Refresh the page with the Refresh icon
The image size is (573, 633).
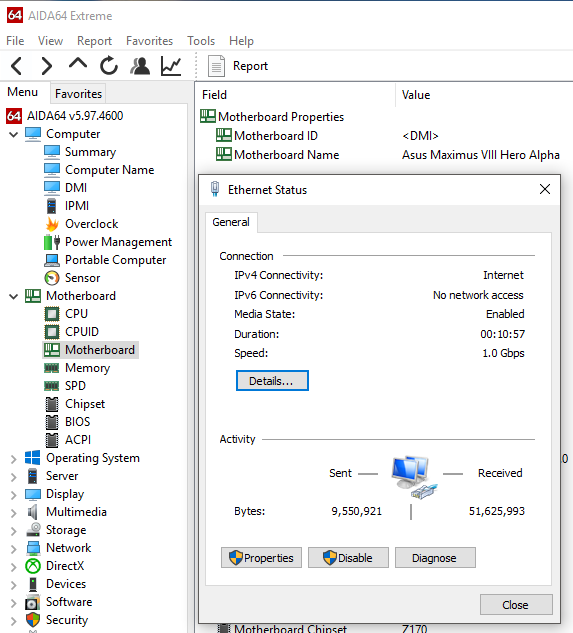pos(109,66)
